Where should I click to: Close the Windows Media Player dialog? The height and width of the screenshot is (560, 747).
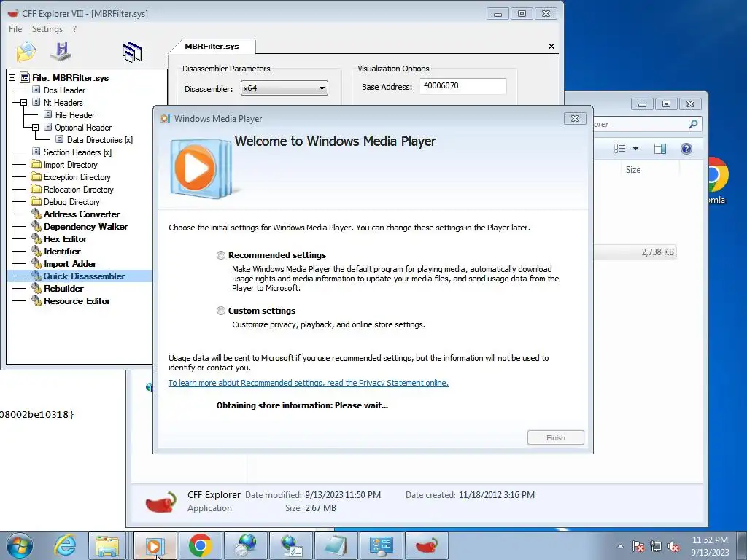(575, 119)
